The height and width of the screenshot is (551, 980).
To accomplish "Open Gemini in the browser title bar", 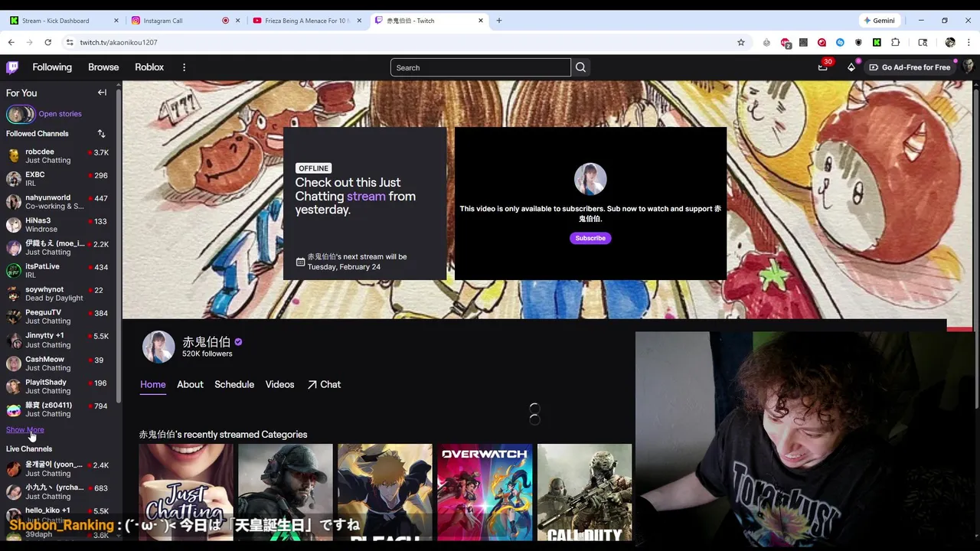I will 879,21.
